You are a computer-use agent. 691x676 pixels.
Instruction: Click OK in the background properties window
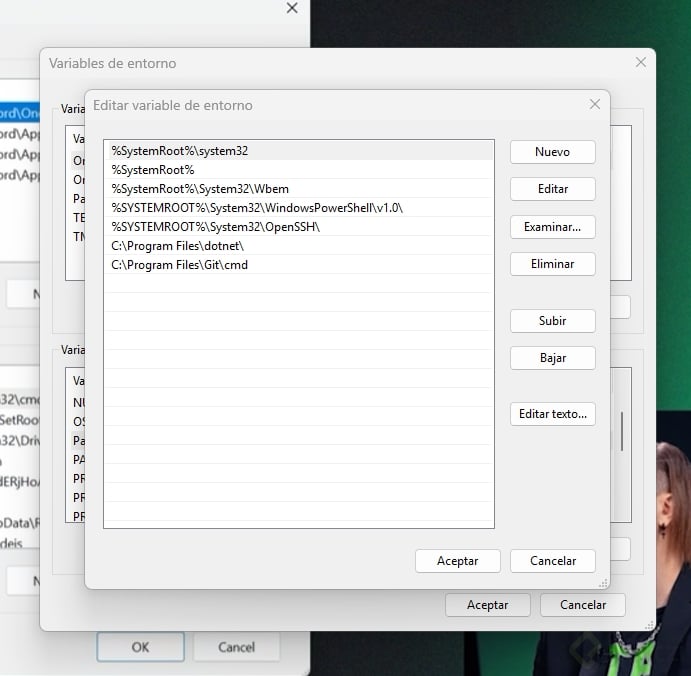141,647
